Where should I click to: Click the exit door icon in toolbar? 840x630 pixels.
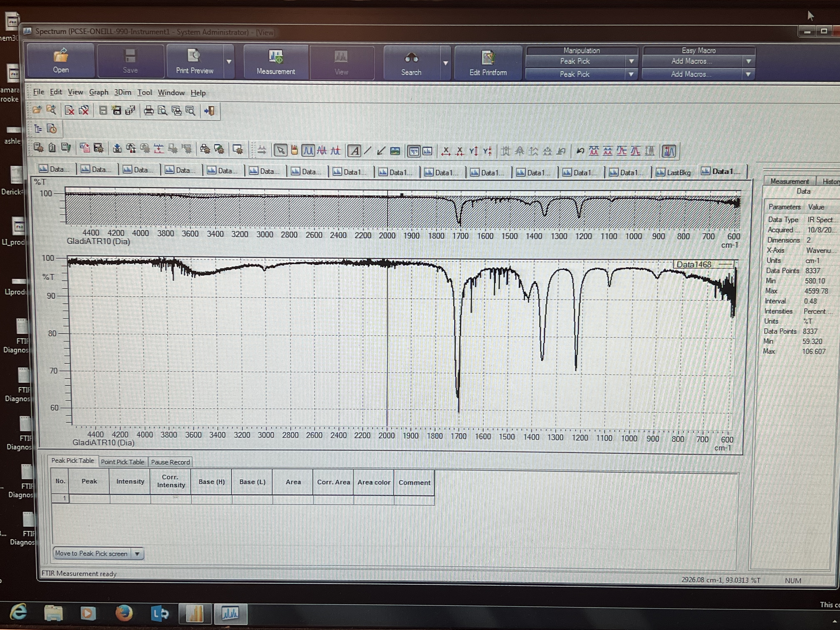[x=209, y=110]
